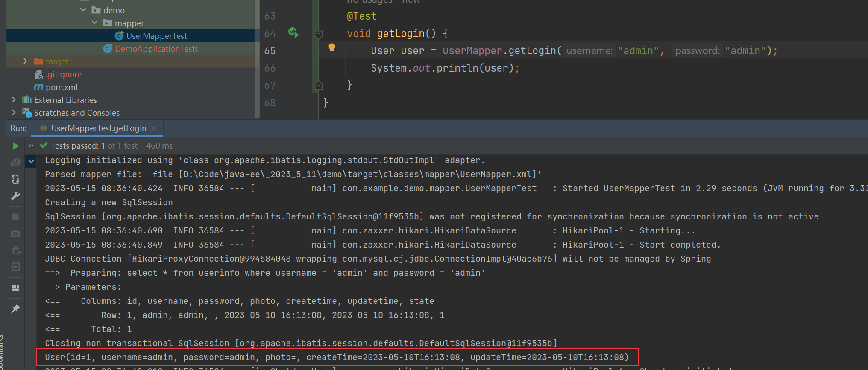Click the yellow lightbulb intention icon
This screenshot has width=868, height=370.
tap(332, 48)
